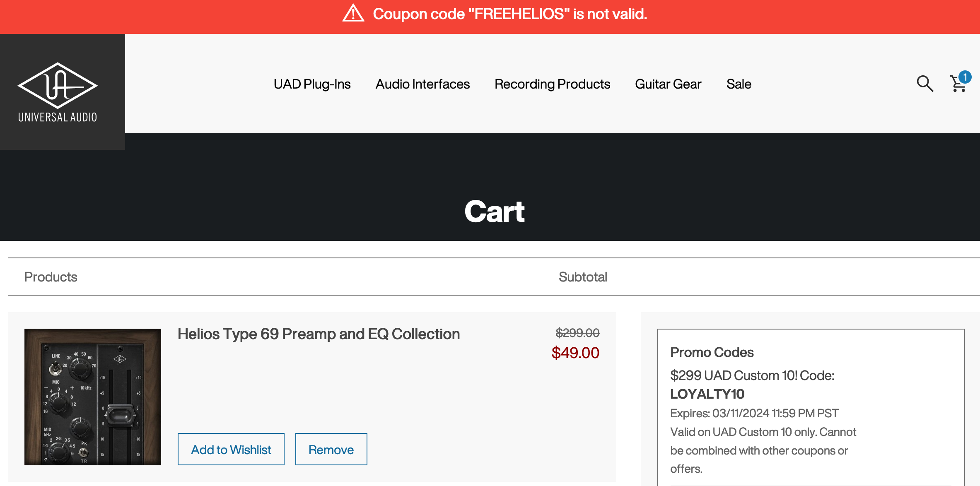Click the cart item count badge
This screenshot has height=486, width=980.
coord(965,77)
